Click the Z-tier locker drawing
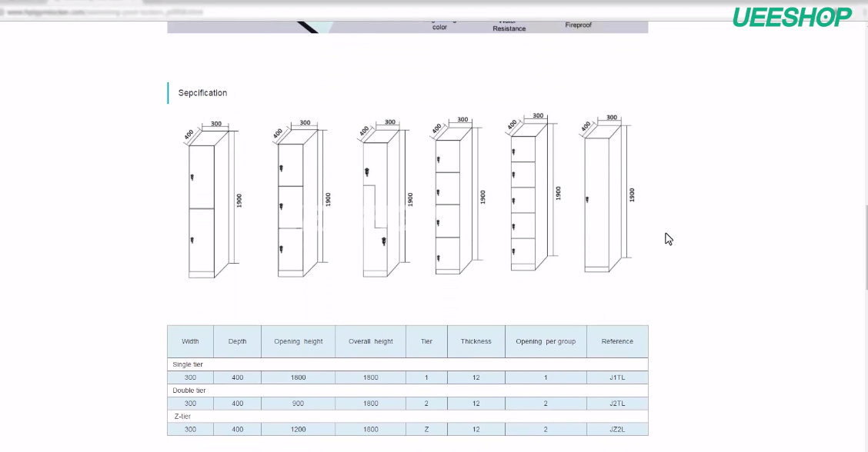 point(379,204)
